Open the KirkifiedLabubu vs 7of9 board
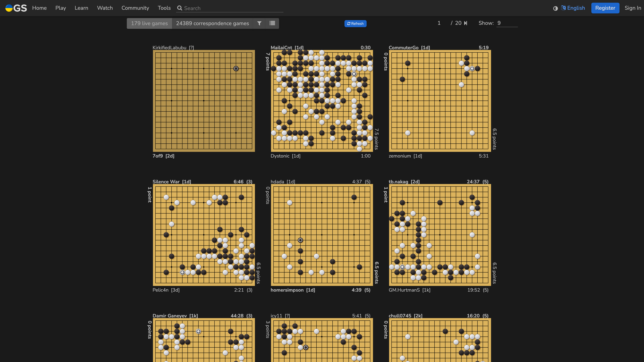This screenshot has width=644, height=362. coord(204,101)
